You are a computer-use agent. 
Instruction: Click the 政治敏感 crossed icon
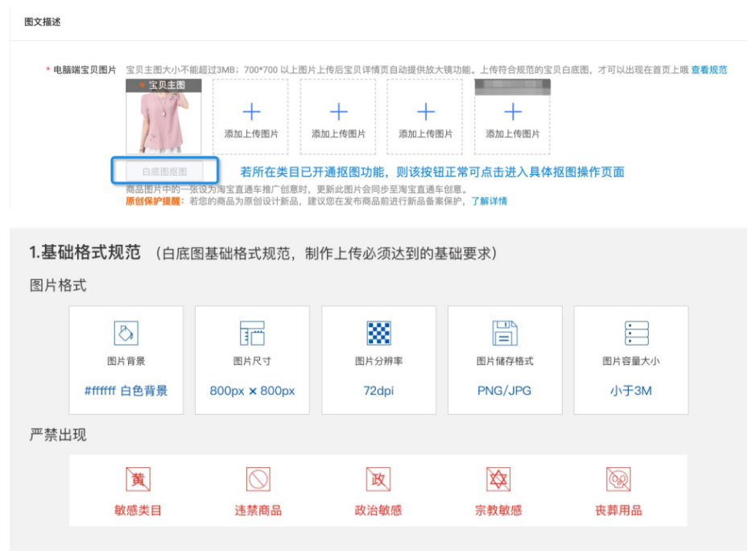click(378, 479)
